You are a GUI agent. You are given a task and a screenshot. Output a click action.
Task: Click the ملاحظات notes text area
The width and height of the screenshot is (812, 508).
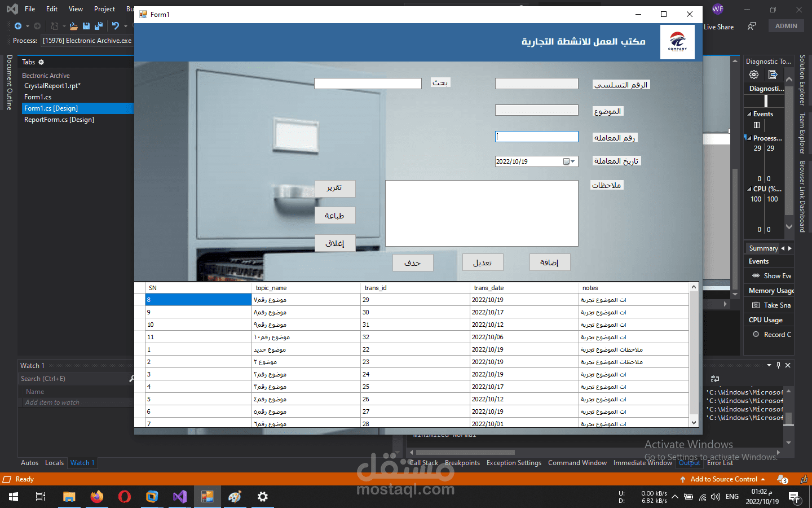[482, 213]
